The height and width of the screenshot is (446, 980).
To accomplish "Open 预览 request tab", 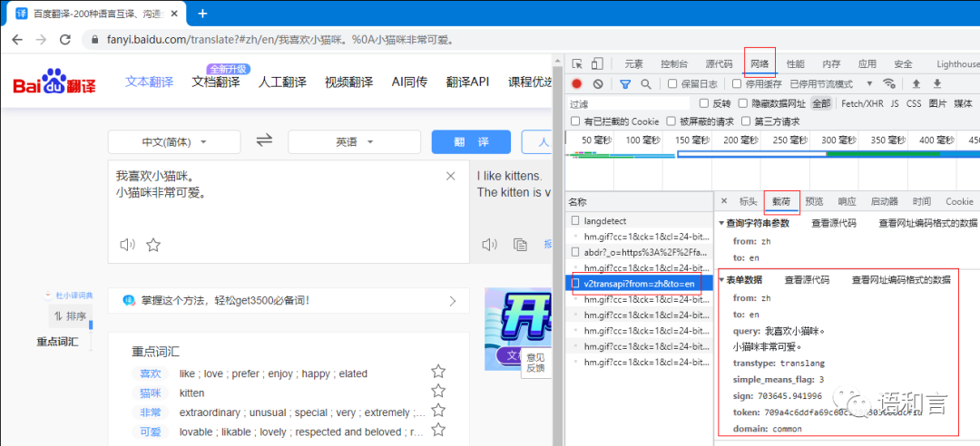I will tap(814, 201).
